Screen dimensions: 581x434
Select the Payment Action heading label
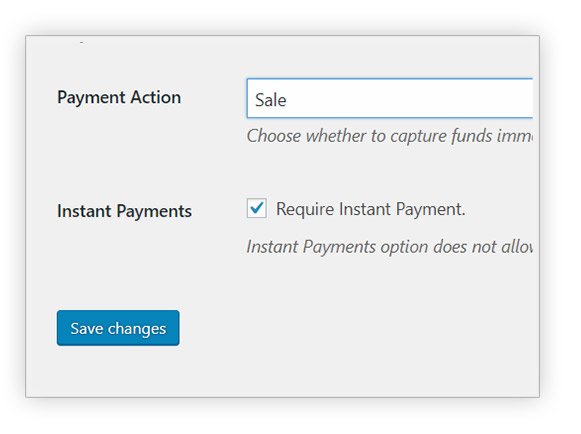pos(119,98)
